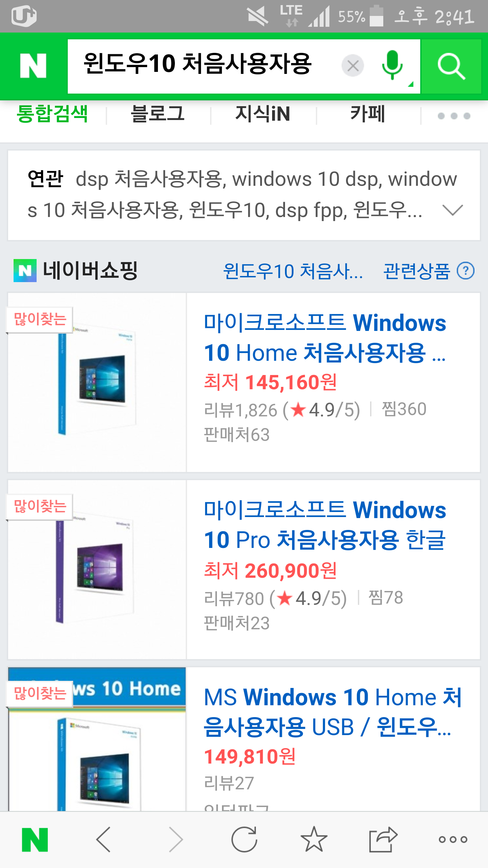Go home via bottom Naver N icon
Screen dimensions: 488x868
coord(35,840)
